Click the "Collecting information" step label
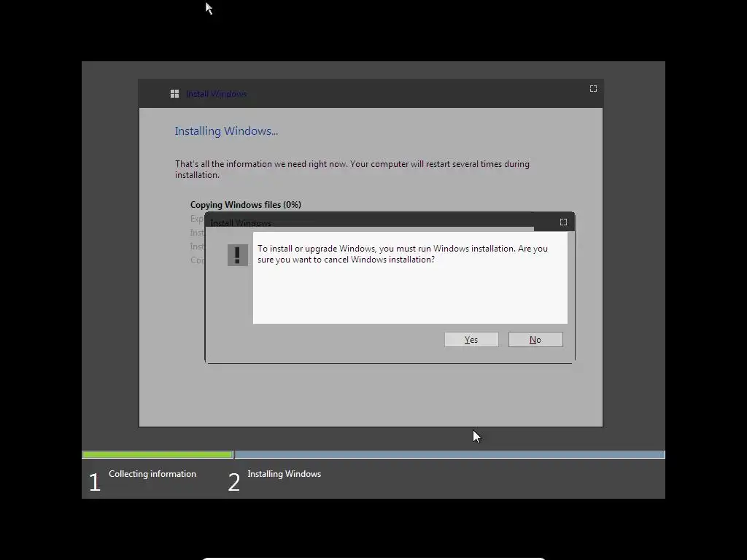The width and height of the screenshot is (747, 560). coord(152,474)
